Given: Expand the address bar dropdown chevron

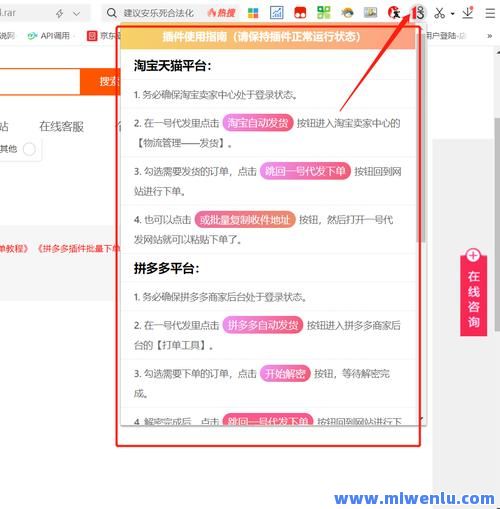Looking at the screenshot, I should pyautogui.click(x=77, y=14).
